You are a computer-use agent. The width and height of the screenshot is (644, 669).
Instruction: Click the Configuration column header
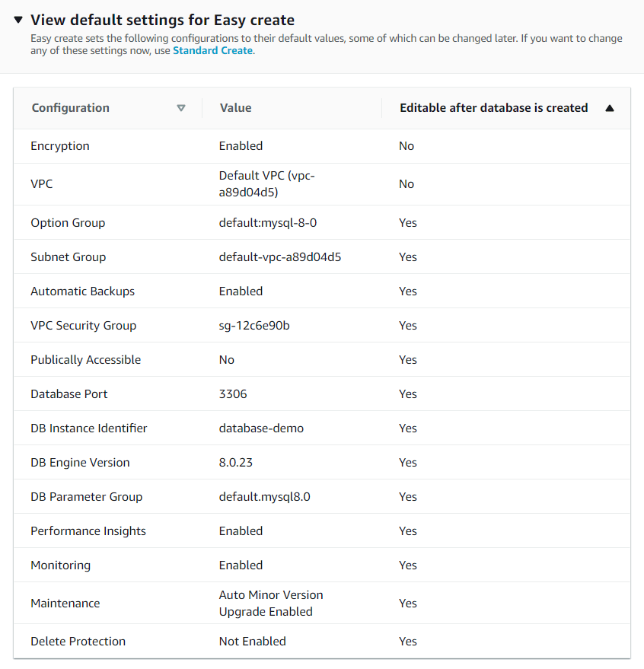coord(70,108)
